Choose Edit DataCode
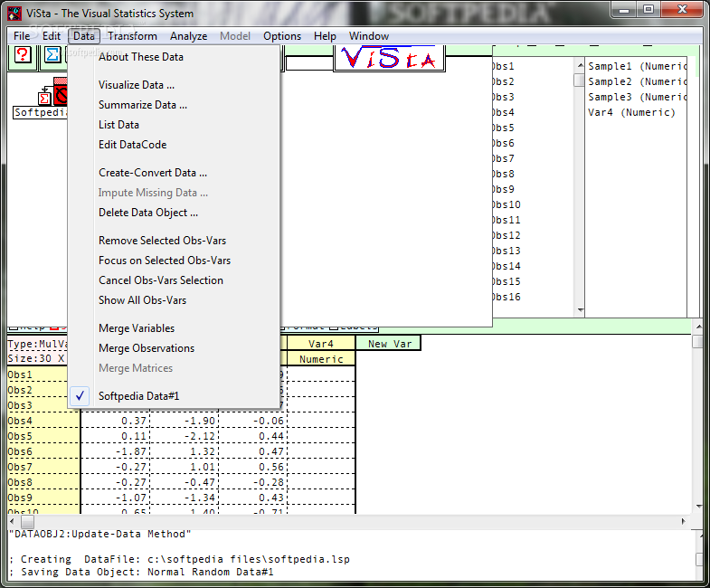The image size is (710, 588). (174, 145)
